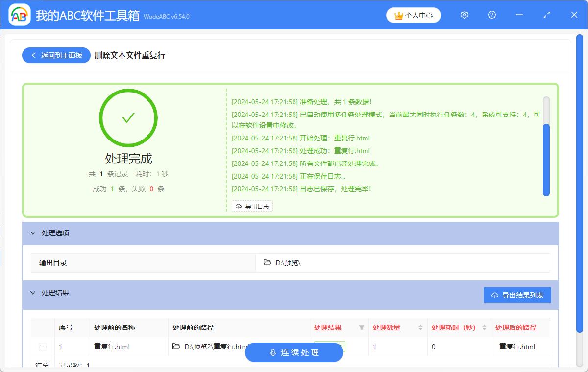588x372 pixels.
Task: Click the output directory path D:\预览\
Action: coord(288,262)
